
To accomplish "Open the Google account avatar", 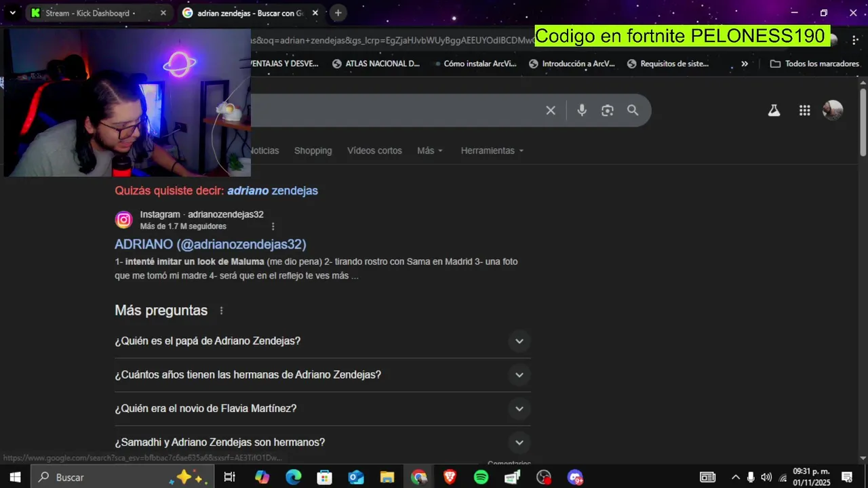I will tap(833, 110).
